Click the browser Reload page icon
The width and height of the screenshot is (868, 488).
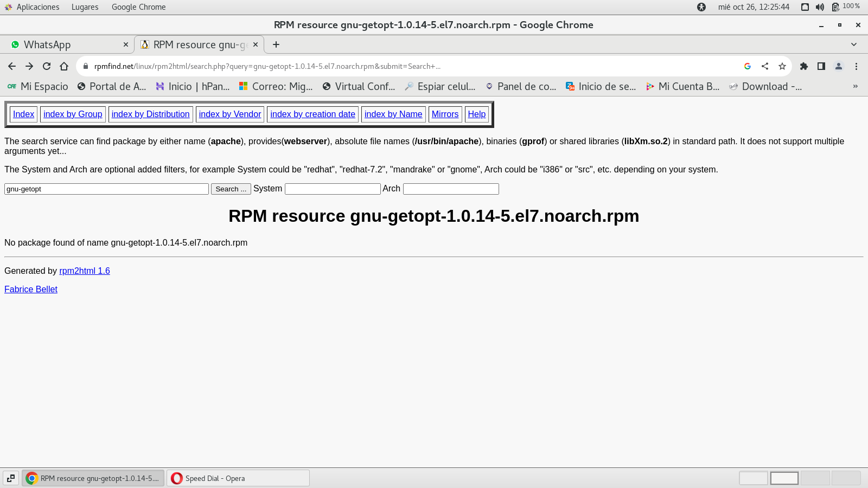point(47,66)
